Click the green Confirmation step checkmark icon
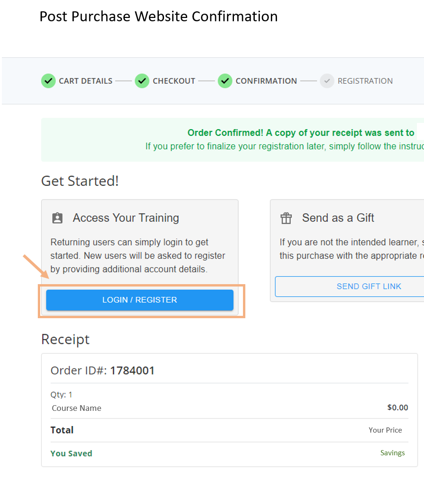This screenshot has width=424, height=504. click(225, 81)
